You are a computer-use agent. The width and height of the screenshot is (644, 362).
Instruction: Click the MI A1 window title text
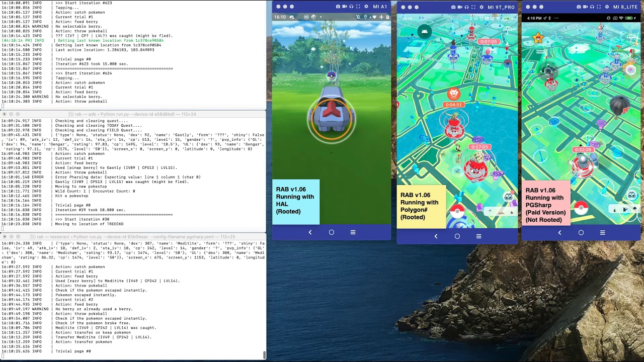[x=380, y=7]
